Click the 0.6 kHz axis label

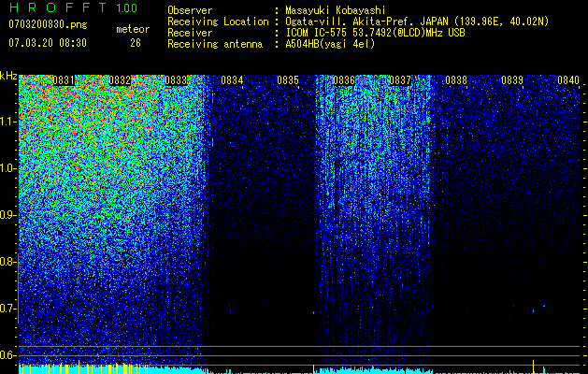(8, 355)
